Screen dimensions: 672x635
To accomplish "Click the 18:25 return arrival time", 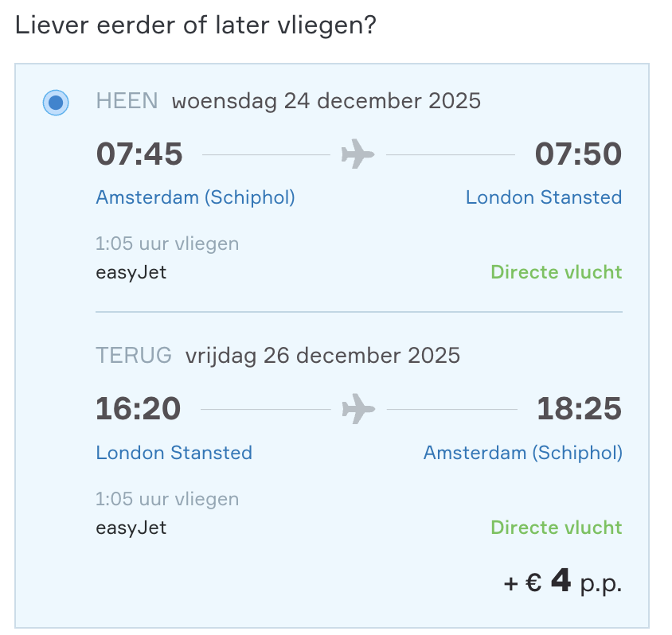I will pyautogui.click(x=578, y=409).
